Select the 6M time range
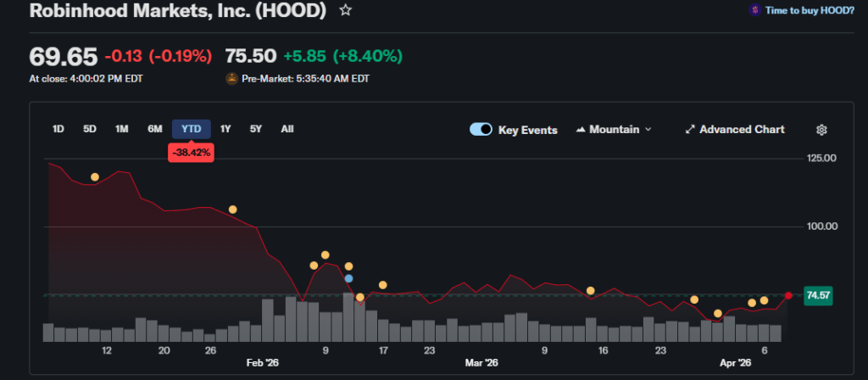 [x=155, y=129]
